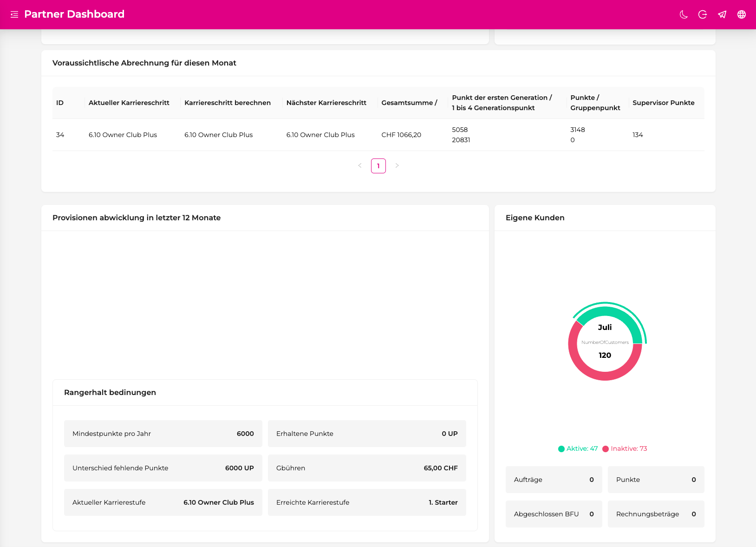Screen dimensions: 756x547
Task: Click the ID column header
Action: coord(60,103)
